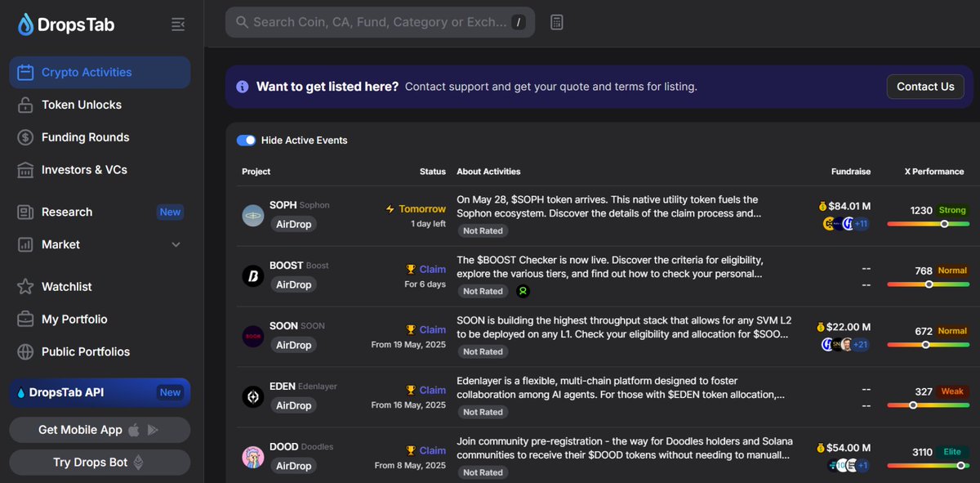Expand the Market submenu chevron
This screenshot has height=483, width=980.
[x=176, y=244]
